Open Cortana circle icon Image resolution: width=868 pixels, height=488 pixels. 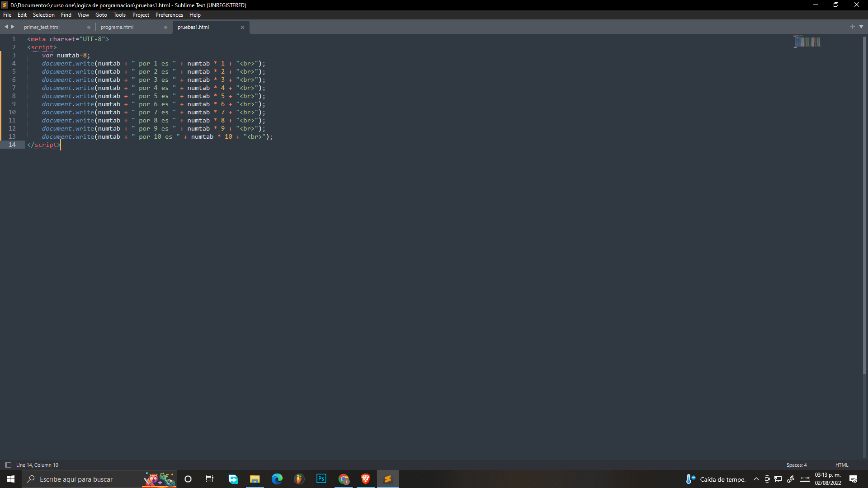coord(188,479)
